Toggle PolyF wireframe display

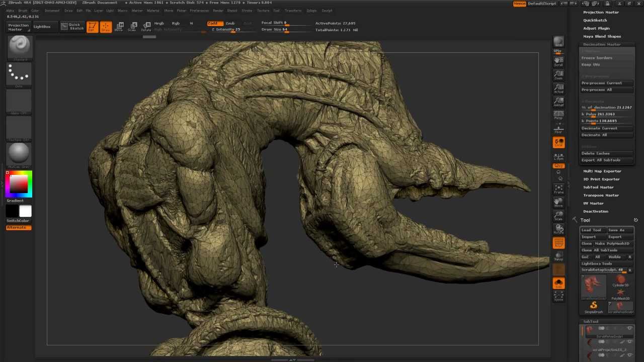tap(558, 243)
